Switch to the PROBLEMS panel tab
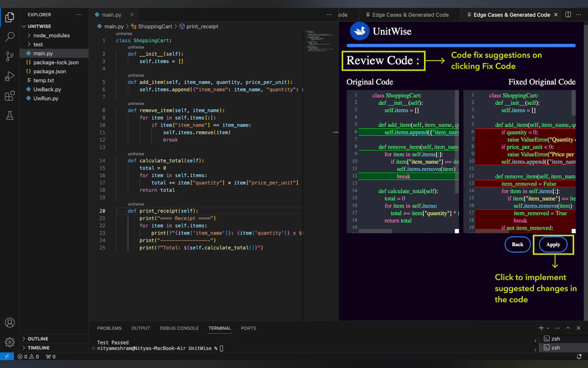588x368 pixels. (109, 328)
